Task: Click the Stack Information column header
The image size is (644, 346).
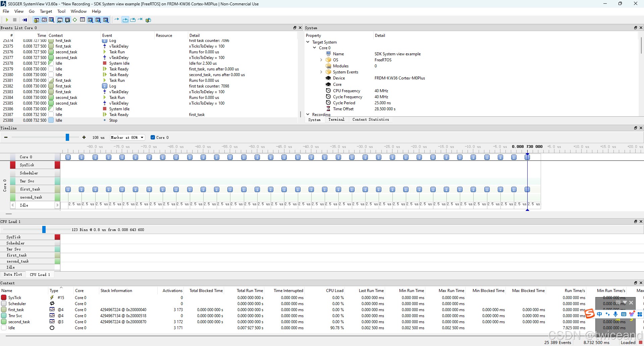Action: 116,291
